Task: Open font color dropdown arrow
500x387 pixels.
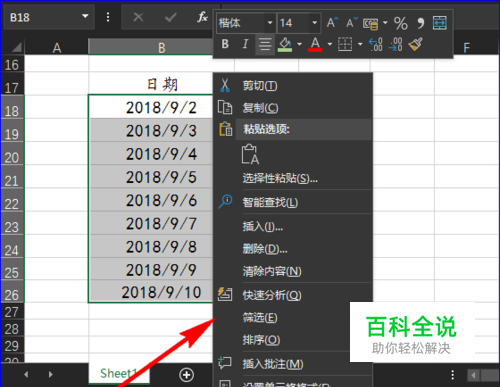Action: click(x=330, y=44)
